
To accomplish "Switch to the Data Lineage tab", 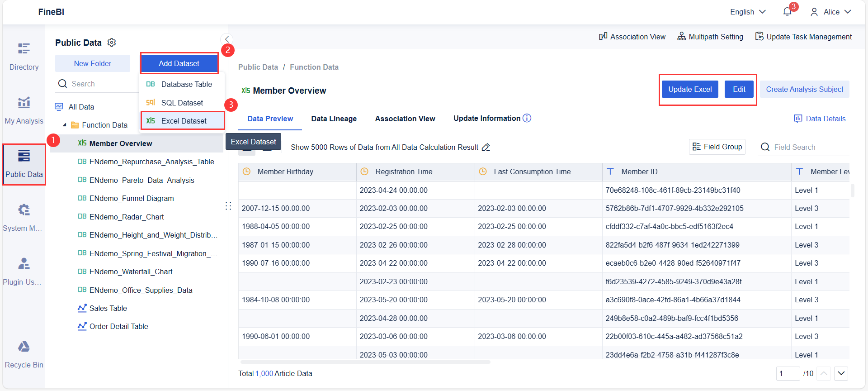I will pyautogui.click(x=334, y=119).
